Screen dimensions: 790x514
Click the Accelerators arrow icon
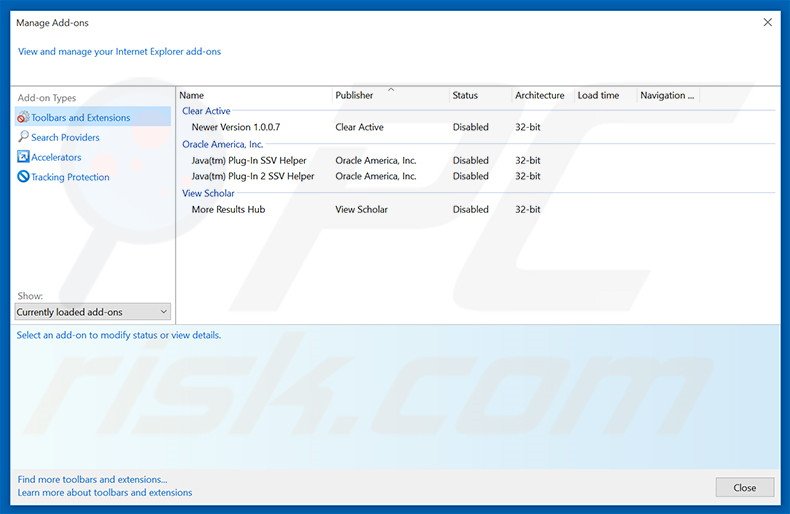[x=23, y=157]
